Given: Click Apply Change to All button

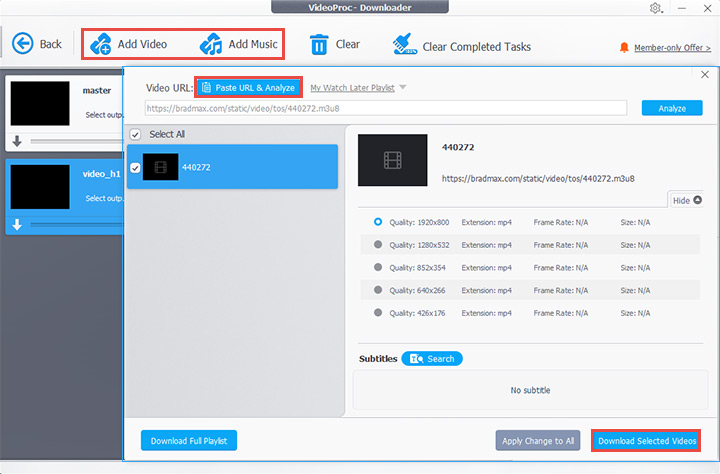Looking at the screenshot, I should point(538,440).
